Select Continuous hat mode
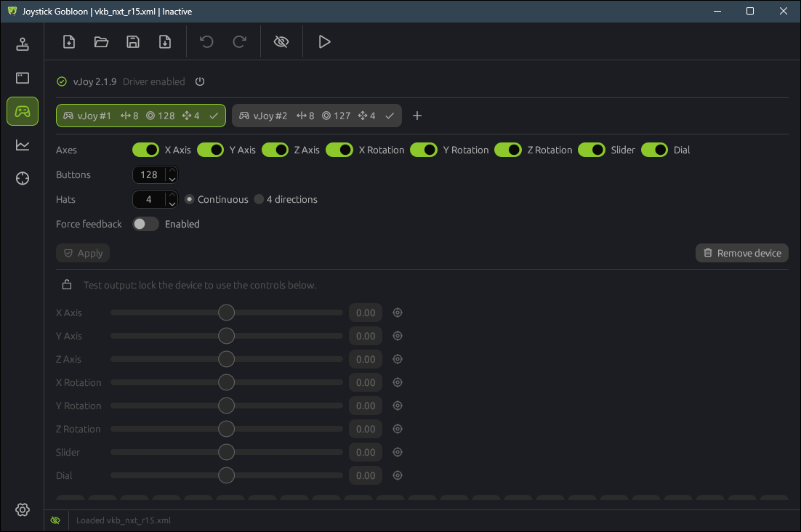Viewport: 801px width, 532px height. (190, 200)
